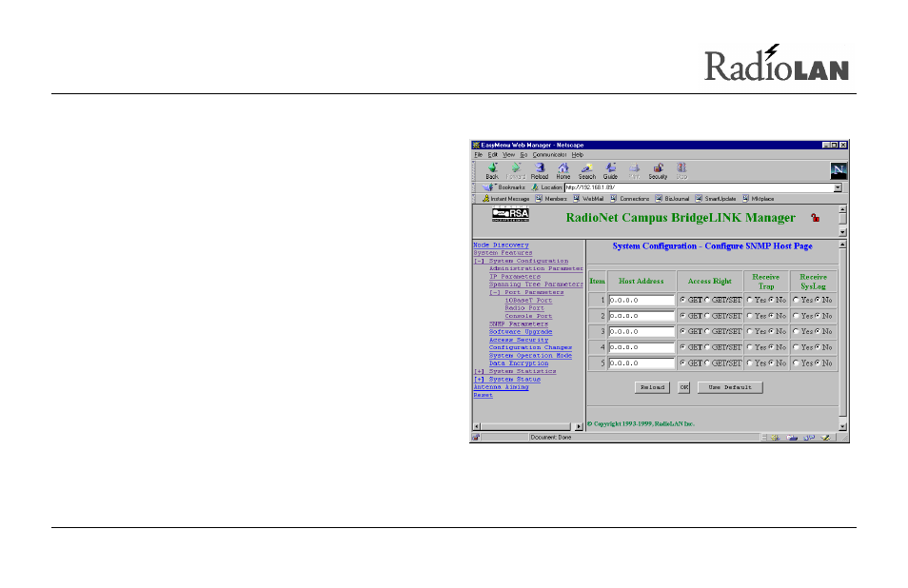Open the Data Encryption link
Image resolution: width=908 pixels, height=588 pixels.
[x=519, y=363]
